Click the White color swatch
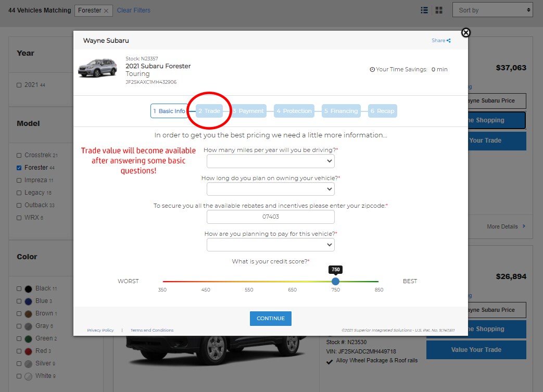Image resolution: width=543 pixels, height=392 pixels. click(x=29, y=376)
